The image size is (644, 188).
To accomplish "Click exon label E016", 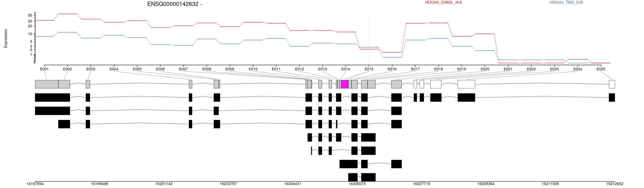I will [x=392, y=69].
